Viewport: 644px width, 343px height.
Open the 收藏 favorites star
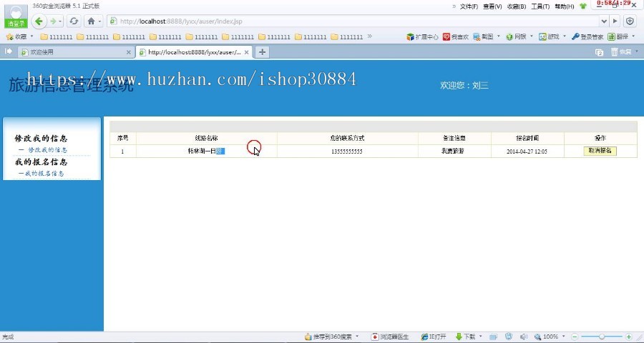tap(16, 36)
